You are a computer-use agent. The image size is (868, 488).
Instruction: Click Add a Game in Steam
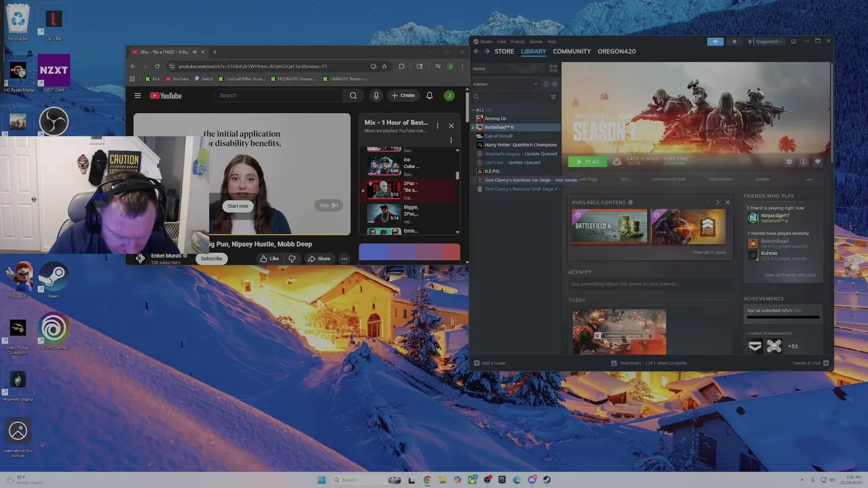[x=490, y=363]
